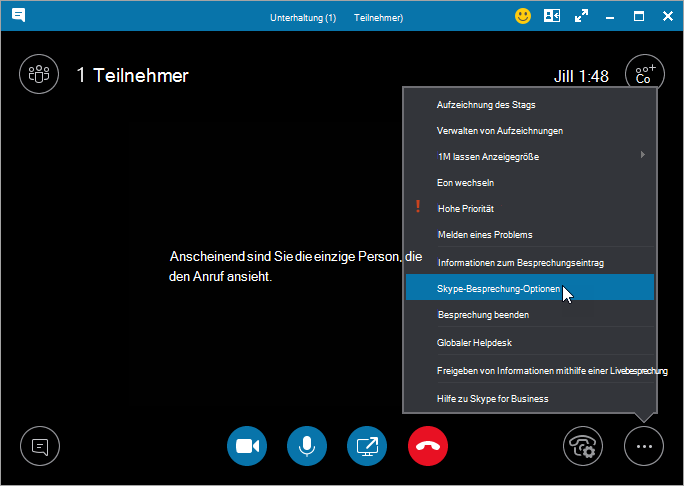Open the share screen present button
684x486 pixels.
(367, 446)
